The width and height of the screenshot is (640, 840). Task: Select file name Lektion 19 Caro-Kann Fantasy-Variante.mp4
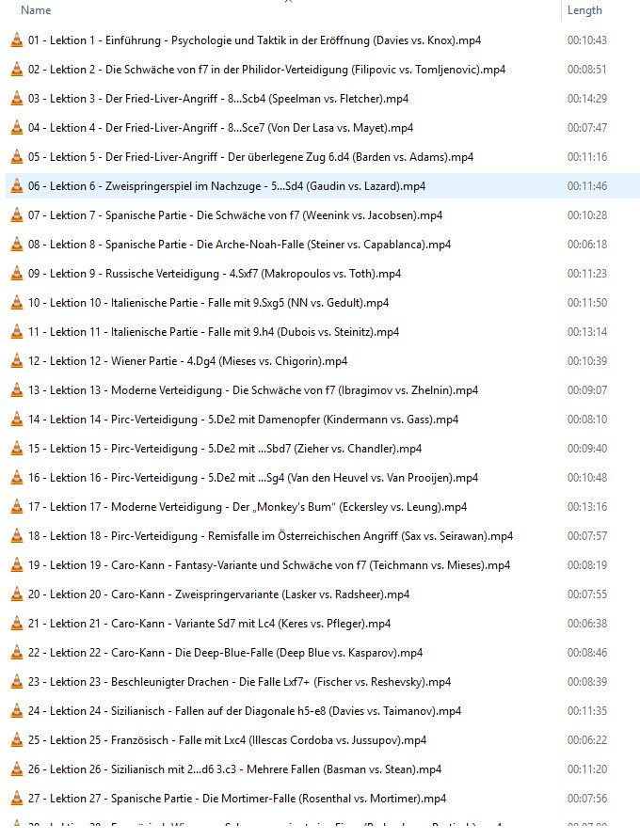[269, 565]
